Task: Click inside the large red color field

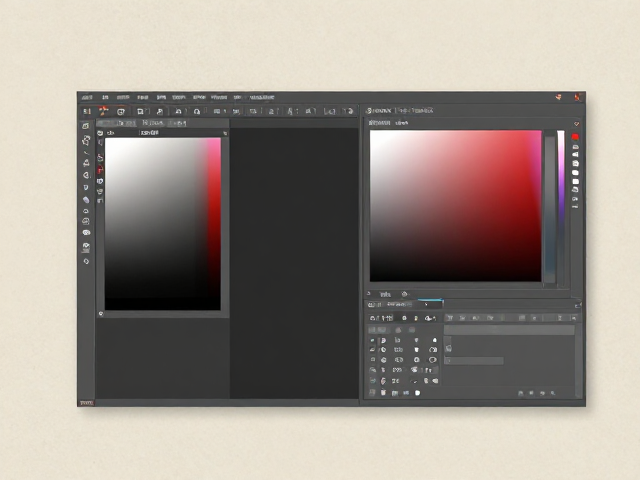Action: [x=456, y=206]
